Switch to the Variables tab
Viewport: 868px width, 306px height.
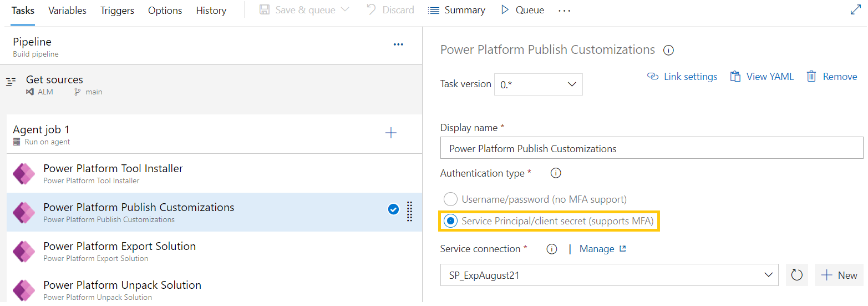tap(67, 11)
